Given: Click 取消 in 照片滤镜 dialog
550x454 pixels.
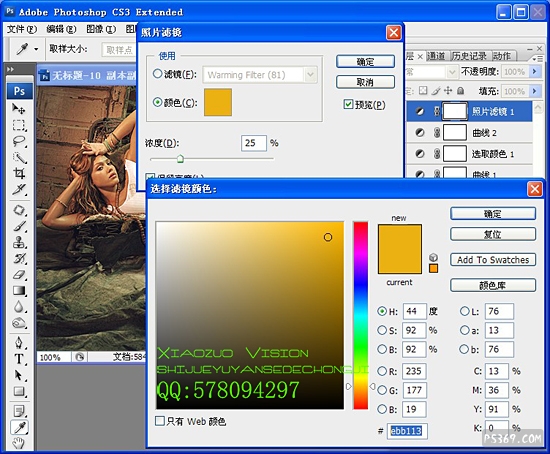Looking at the screenshot, I should click(x=365, y=82).
